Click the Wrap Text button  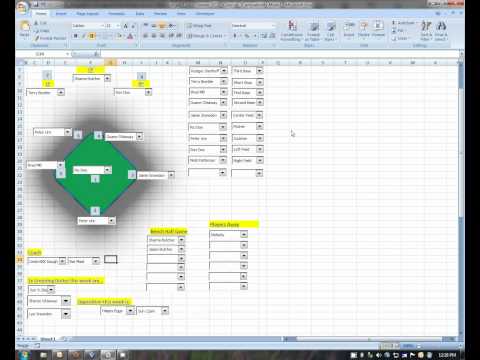point(199,26)
